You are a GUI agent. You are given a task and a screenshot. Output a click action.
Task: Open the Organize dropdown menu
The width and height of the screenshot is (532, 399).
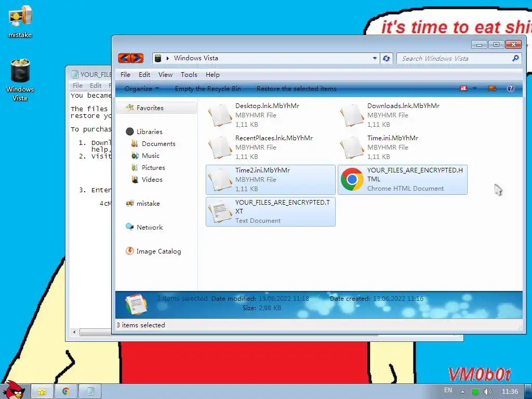pyautogui.click(x=141, y=89)
